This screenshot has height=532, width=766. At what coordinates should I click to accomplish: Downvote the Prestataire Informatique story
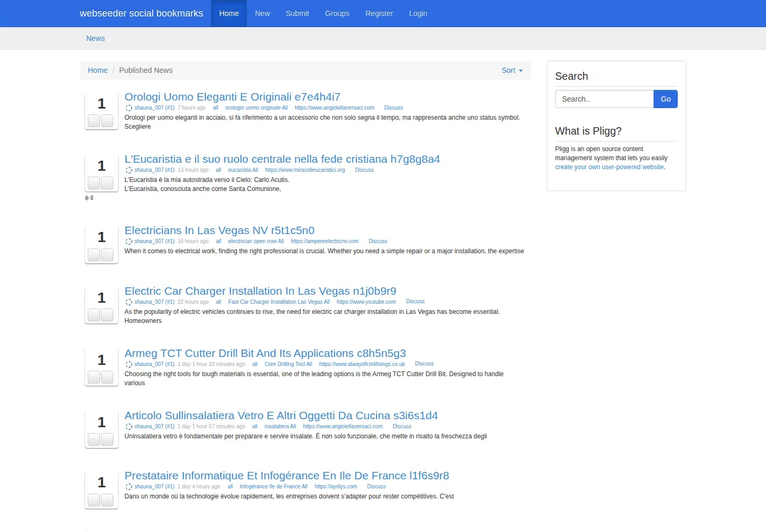[x=107, y=500]
